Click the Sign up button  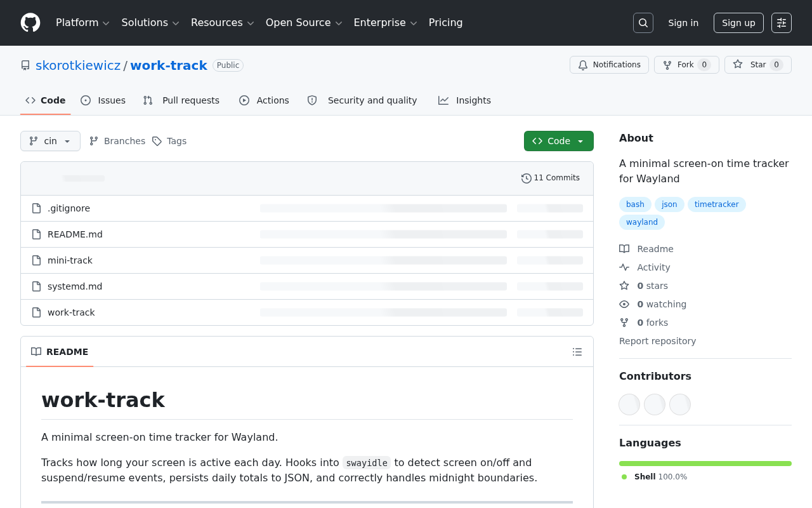point(738,23)
